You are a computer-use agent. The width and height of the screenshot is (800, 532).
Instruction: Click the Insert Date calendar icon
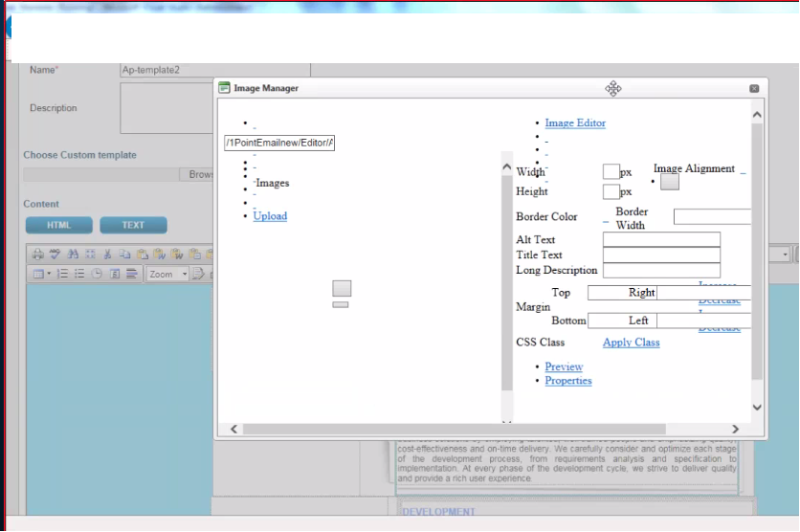(x=115, y=274)
